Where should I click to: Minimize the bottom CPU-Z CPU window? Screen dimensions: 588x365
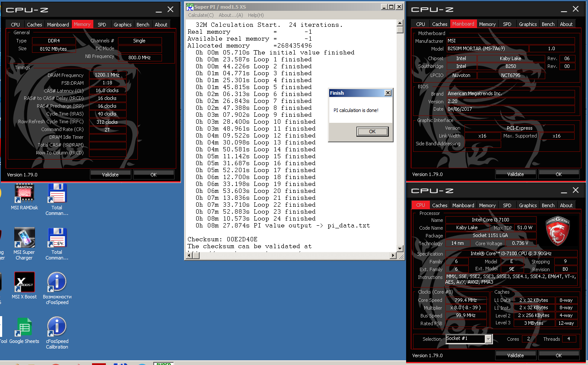[x=564, y=191]
